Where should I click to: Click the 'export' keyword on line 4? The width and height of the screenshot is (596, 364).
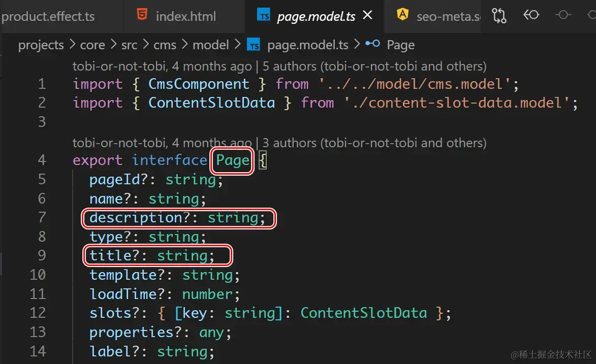98,161
